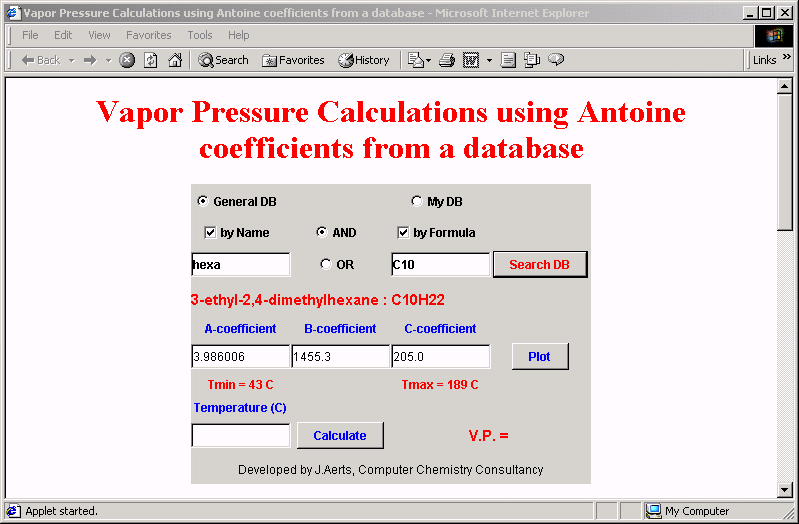Click the Stop loading toolbar icon

click(127, 60)
